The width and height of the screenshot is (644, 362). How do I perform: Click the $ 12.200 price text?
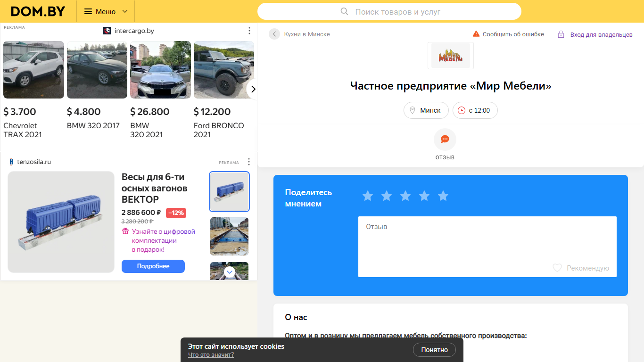[x=212, y=112]
